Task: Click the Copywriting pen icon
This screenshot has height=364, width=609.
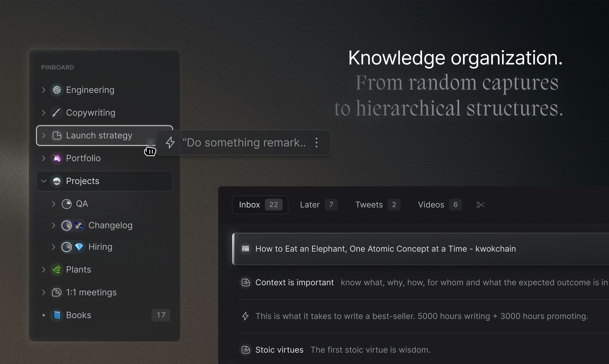Action: 57,113
